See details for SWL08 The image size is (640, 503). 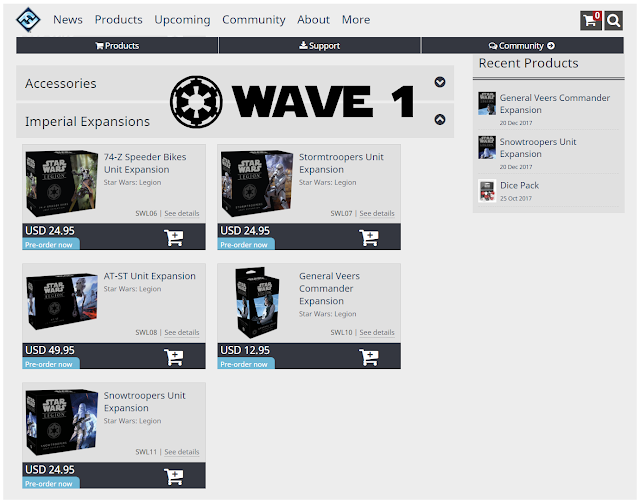(182, 332)
